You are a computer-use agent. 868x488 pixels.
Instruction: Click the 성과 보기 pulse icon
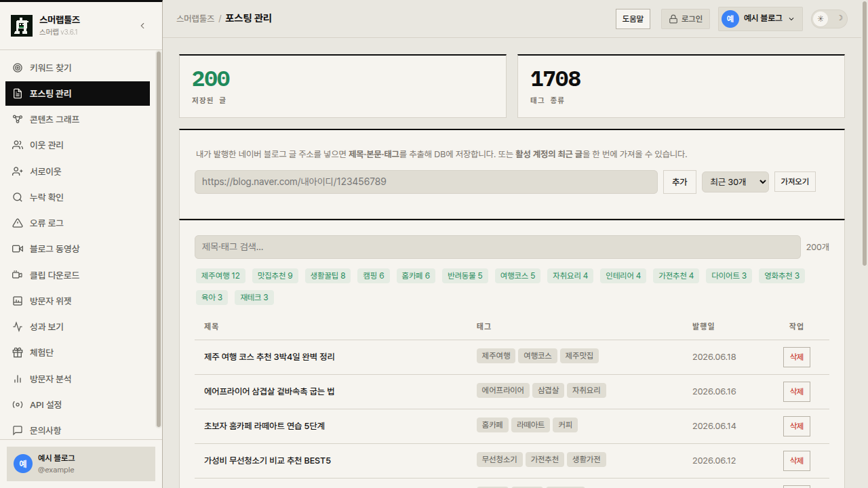18,327
